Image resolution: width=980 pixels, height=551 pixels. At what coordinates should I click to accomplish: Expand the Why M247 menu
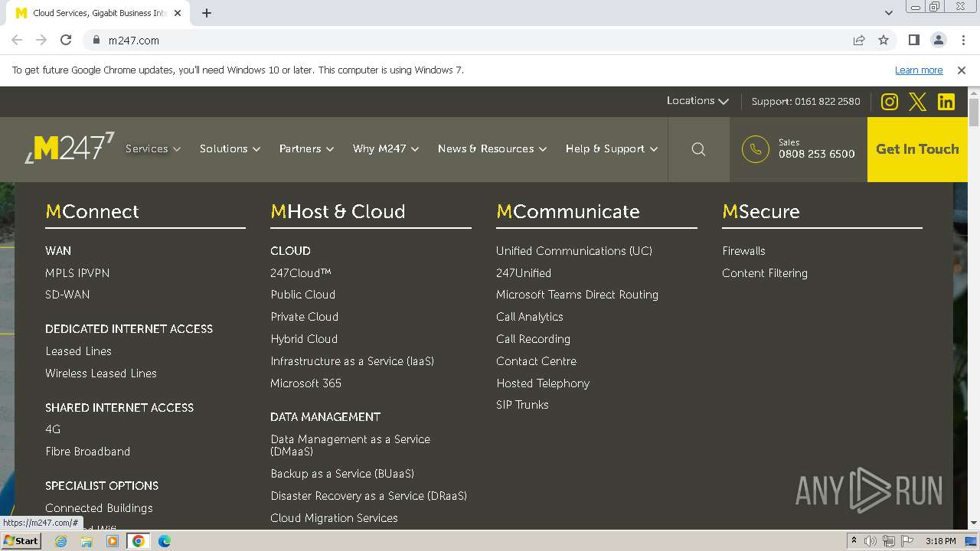(x=386, y=148)
